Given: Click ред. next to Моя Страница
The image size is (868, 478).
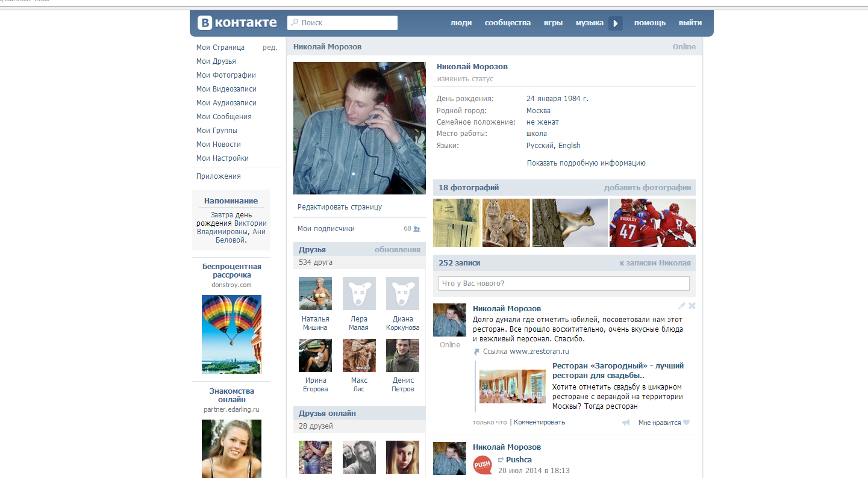Looking at the screenshot, I should coord(270,48).
